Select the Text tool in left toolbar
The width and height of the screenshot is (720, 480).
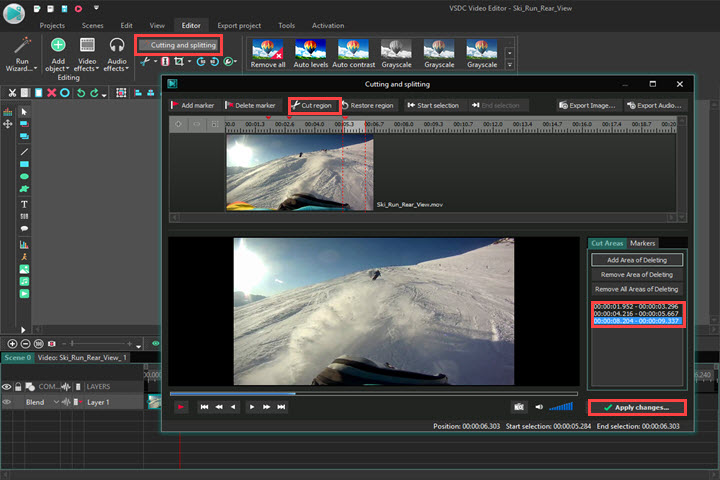click(x=24, y=203)
